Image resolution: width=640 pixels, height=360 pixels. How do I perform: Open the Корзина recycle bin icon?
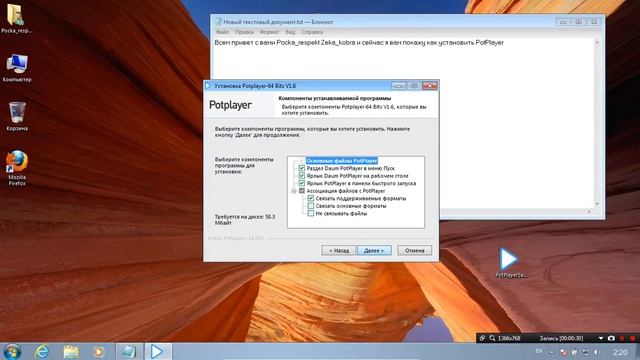pos(17,116)
